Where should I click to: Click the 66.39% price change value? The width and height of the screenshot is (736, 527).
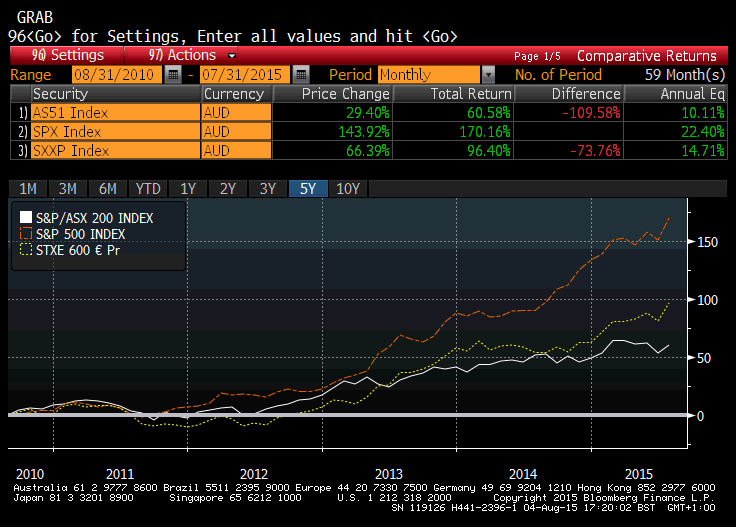point(368,151)
